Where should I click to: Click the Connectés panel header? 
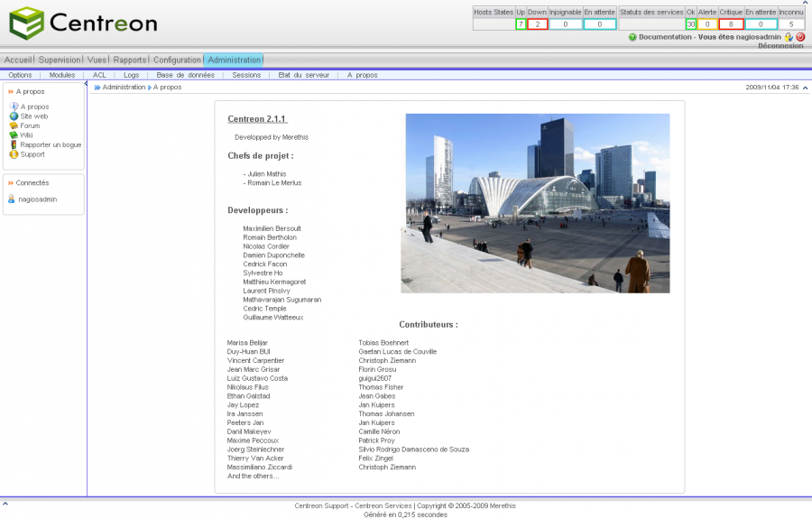[32, 183]
